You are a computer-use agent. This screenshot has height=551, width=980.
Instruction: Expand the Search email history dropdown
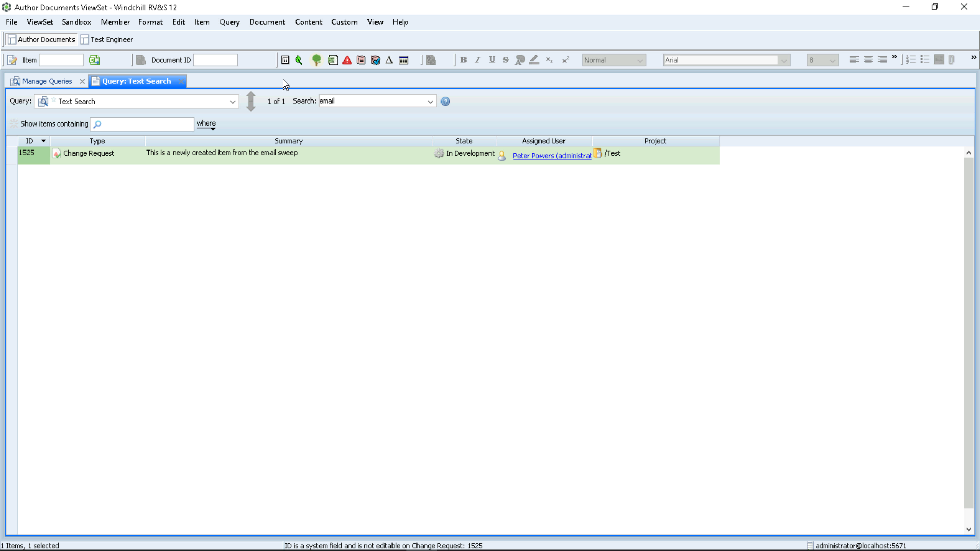point(430,102)
